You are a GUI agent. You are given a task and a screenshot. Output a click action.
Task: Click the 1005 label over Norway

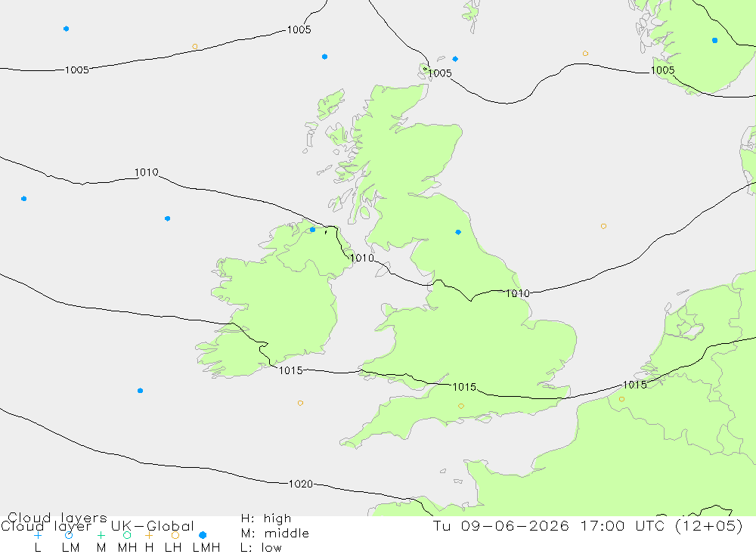pos(662,70)
